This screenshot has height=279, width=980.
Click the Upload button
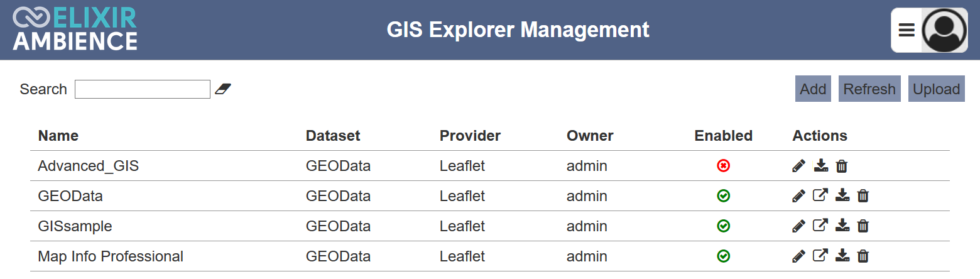point(937,89)
